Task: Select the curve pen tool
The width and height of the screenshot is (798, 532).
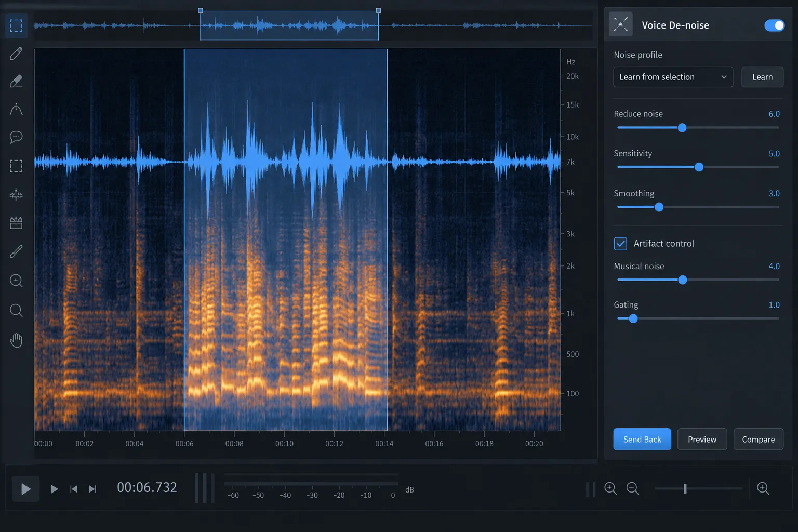Action: pyautogui.click(x=16, y=109)
